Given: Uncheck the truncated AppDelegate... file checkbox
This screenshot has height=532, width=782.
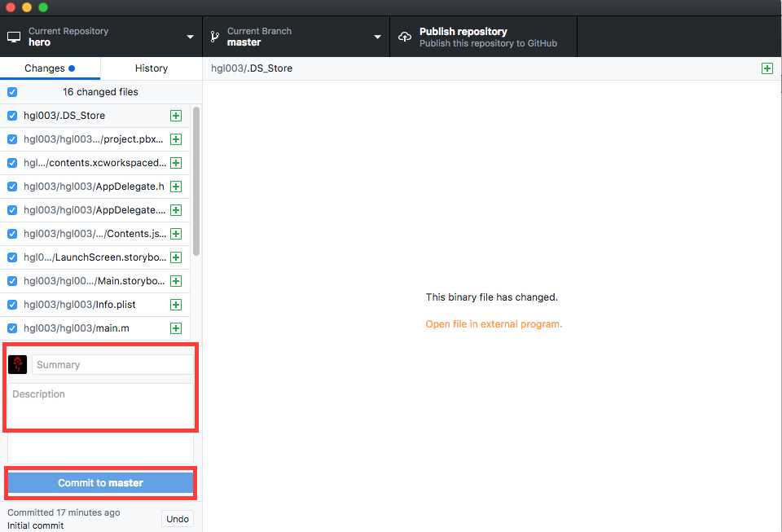Looking at the screenshot, I should click(x=12, y=210).
